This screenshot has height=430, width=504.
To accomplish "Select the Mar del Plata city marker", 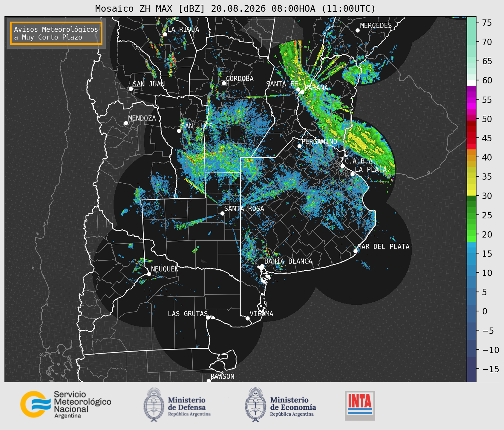I will click(355, 251).
